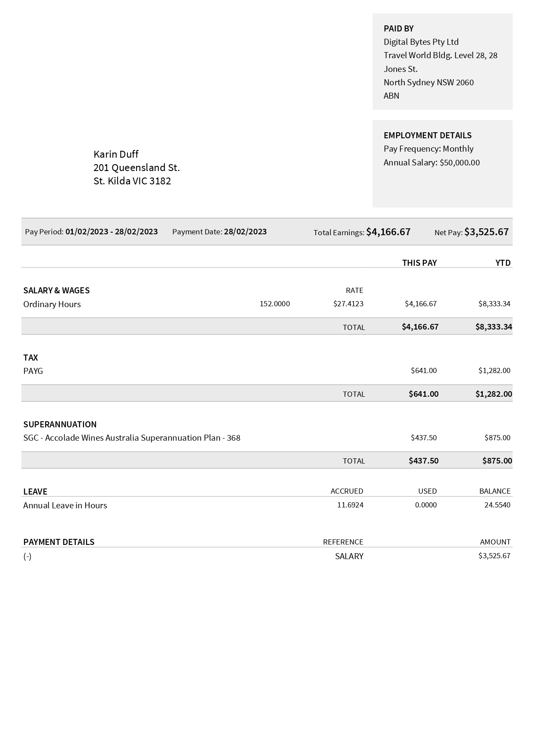Viewport: 534px width, 756px height.
Task: Click the YTD column header
Action: pos(503,263)
